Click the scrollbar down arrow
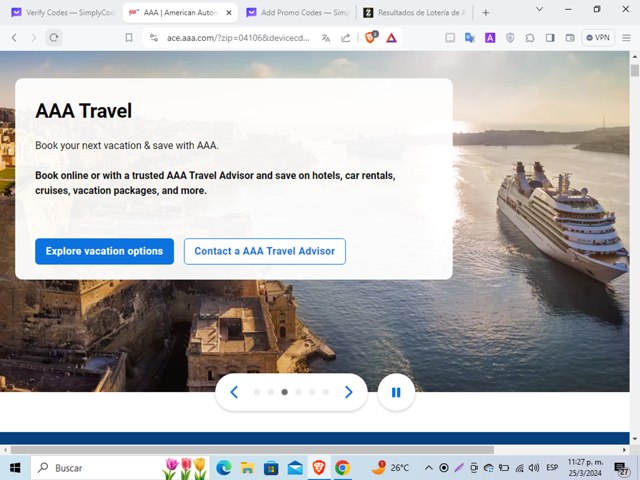 pos(635,439)
